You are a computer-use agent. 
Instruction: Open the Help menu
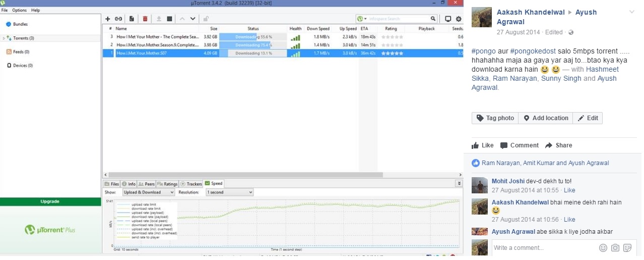tap(35, 10)
